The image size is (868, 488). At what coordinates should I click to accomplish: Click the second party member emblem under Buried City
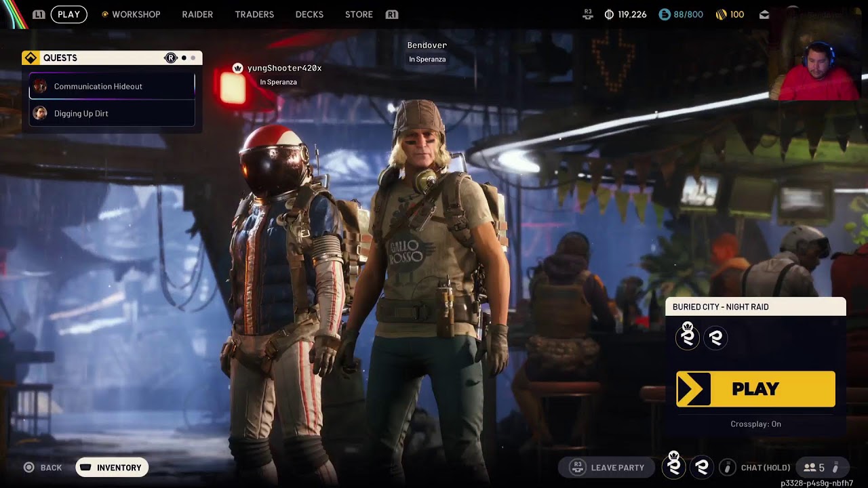click(715, 338)
